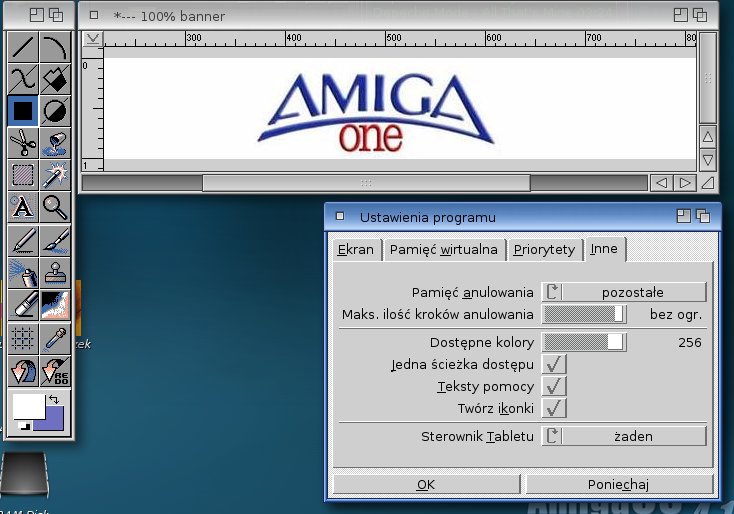Screen dimensions: 734x514
Task: Toggle the grid tool
Action: pyautogui.click(x=22, y=338)
